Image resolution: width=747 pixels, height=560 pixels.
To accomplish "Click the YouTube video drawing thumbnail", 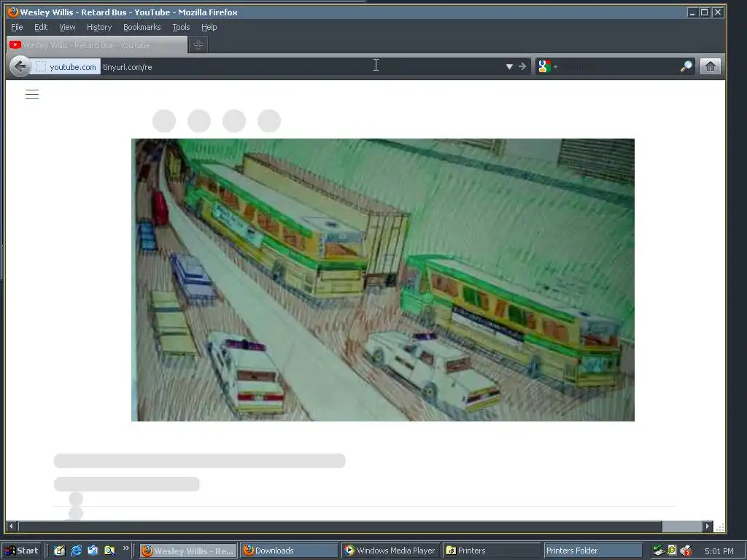I will click(382, 279).
